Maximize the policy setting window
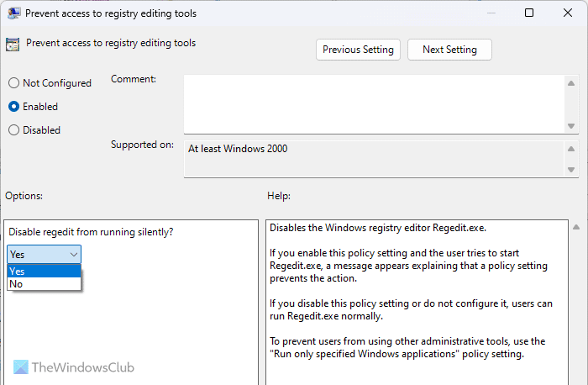The image size is (588, 385). click(x=528, y=13)
